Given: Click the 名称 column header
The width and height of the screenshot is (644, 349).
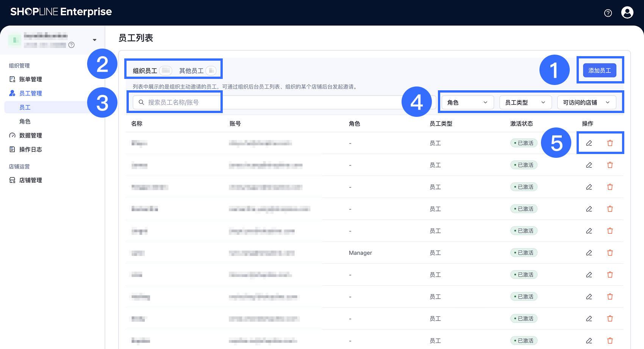Looking at the screenshot, I should point(137,124).
